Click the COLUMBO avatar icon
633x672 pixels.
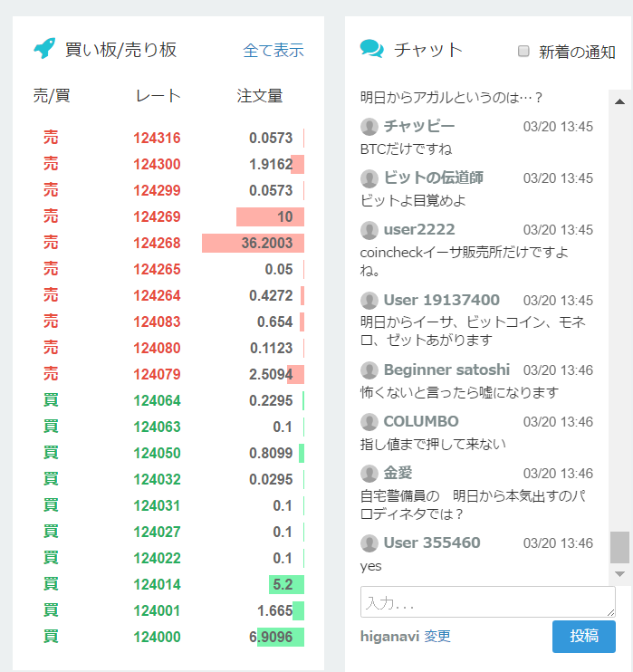369,422
